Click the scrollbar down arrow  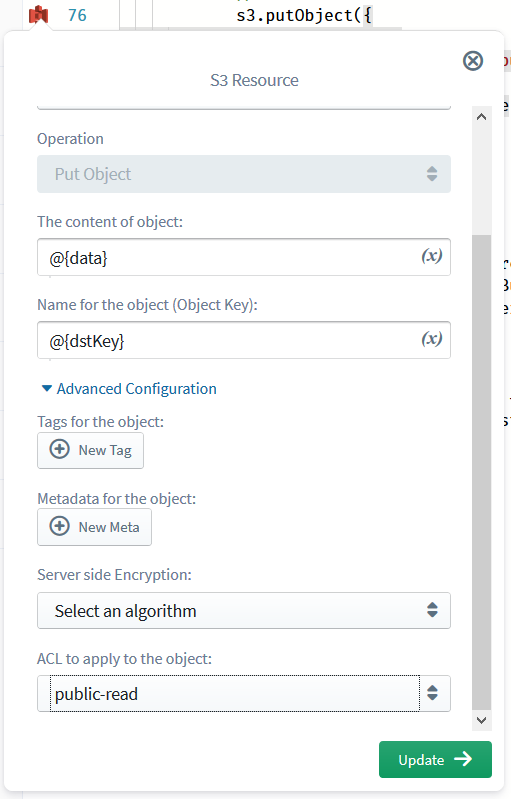click(x=481, y=720)
